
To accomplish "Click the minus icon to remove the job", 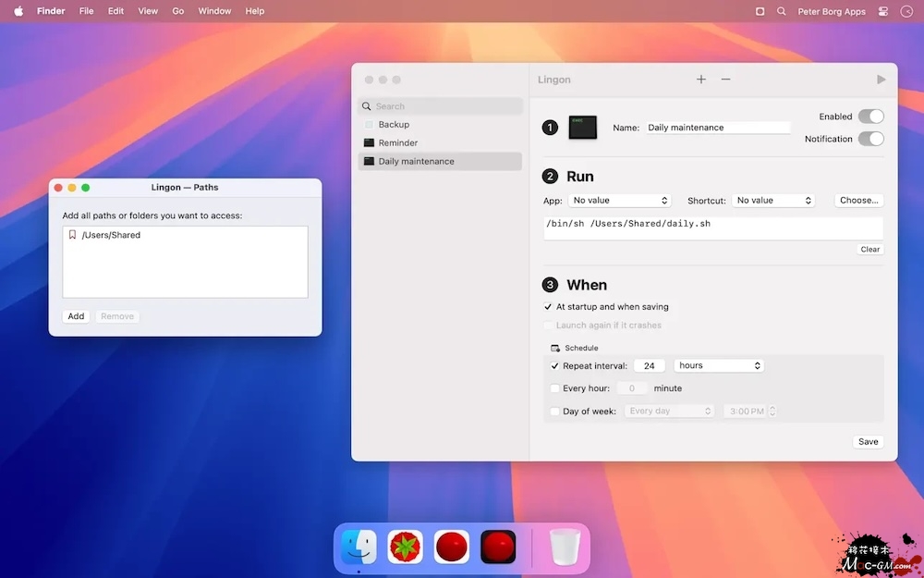I will click(726, 80).
